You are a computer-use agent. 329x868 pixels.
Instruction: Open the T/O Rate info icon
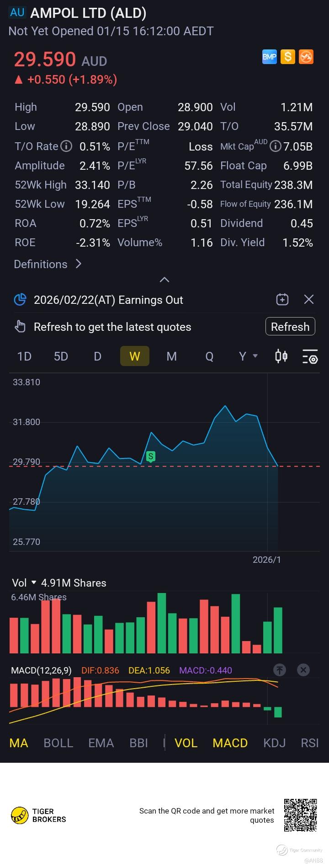67,146
